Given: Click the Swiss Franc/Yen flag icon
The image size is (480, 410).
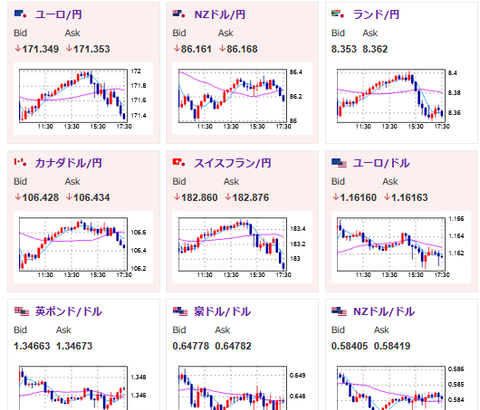Looking at the screenshot, I should pos(179,163).
